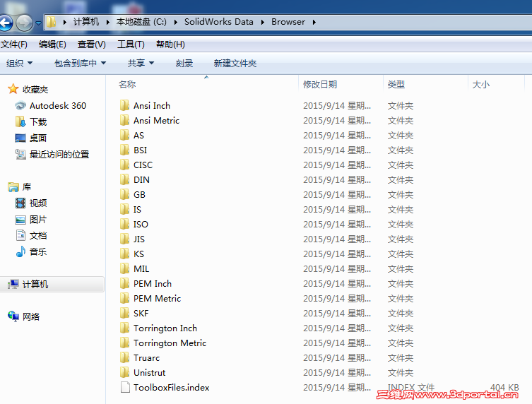Select the AS folder icon
Image resolution: width=532 pixels, height=404 pixels.
pos(125,135)
